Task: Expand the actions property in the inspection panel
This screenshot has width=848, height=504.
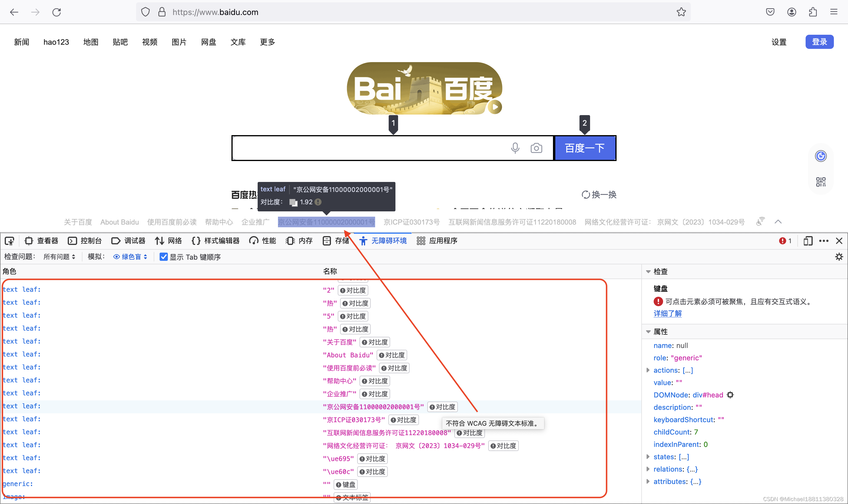Action: [649, 370]
